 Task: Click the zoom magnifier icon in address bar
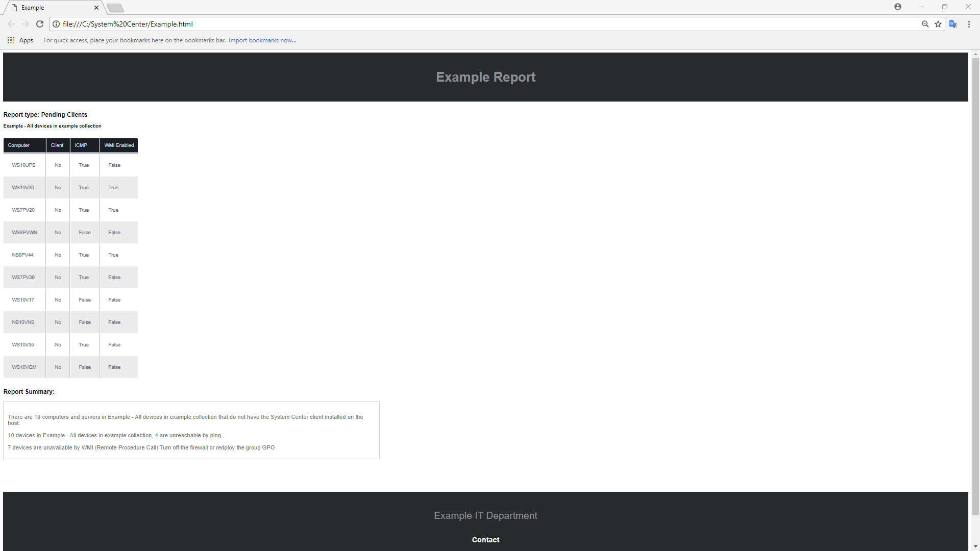[x=925, y=24]
